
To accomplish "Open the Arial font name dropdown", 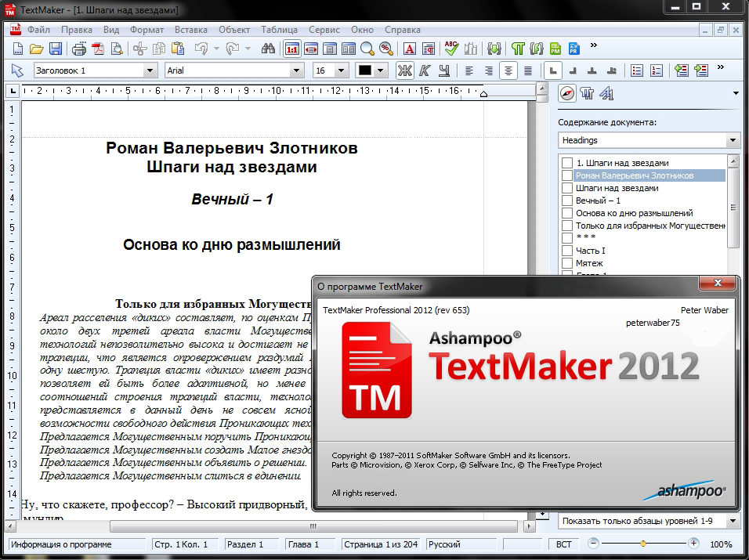I will [296, 70].
